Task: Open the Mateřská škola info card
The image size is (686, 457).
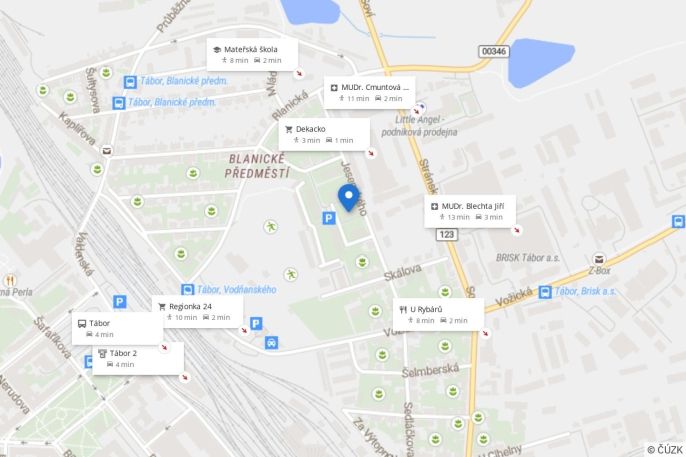Action: 252,54
